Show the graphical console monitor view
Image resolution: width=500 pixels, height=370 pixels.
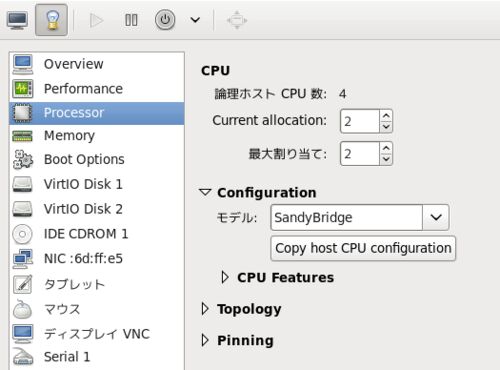pos(17,20)
